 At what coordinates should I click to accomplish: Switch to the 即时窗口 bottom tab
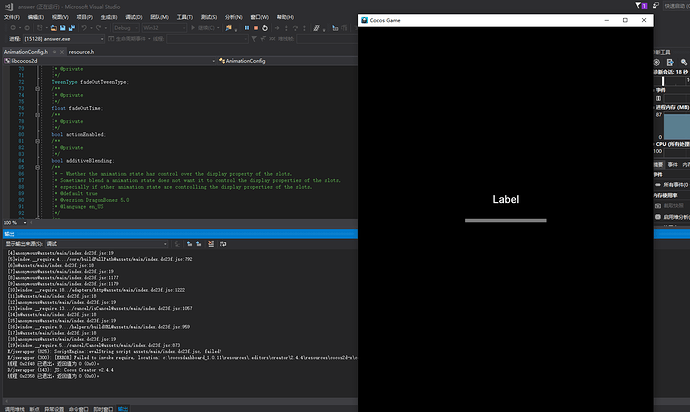coord(103,409)
